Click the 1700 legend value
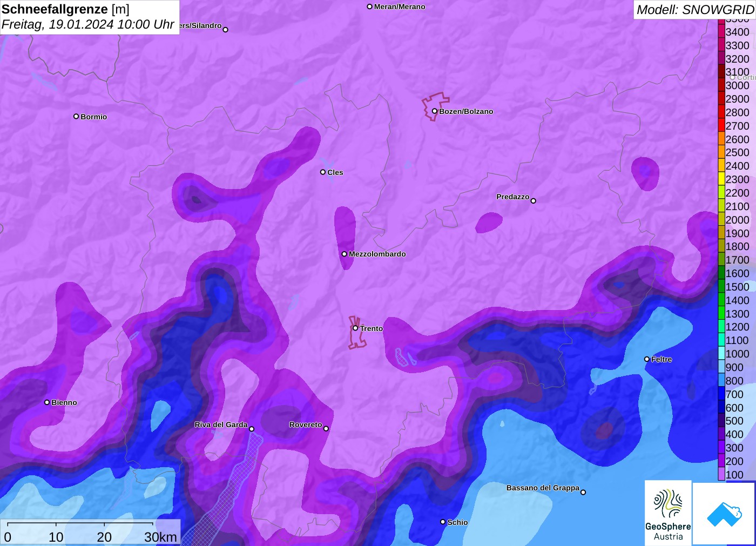756x546 pixels. (x=737, y=260)
